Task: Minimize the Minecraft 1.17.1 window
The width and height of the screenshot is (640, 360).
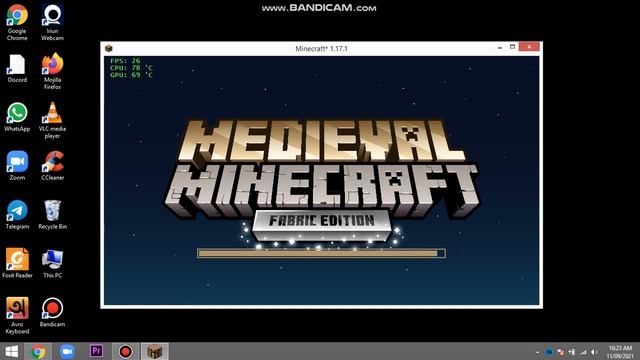Action: coord(500,48)
